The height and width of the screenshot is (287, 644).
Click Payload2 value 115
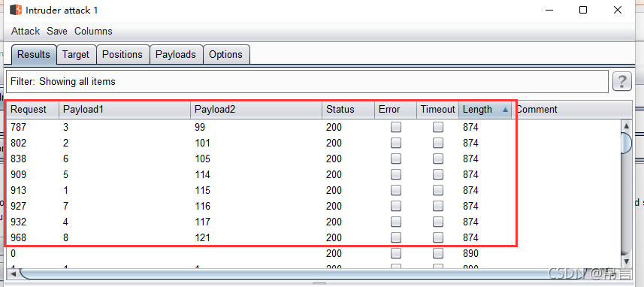tap(202, 191)
